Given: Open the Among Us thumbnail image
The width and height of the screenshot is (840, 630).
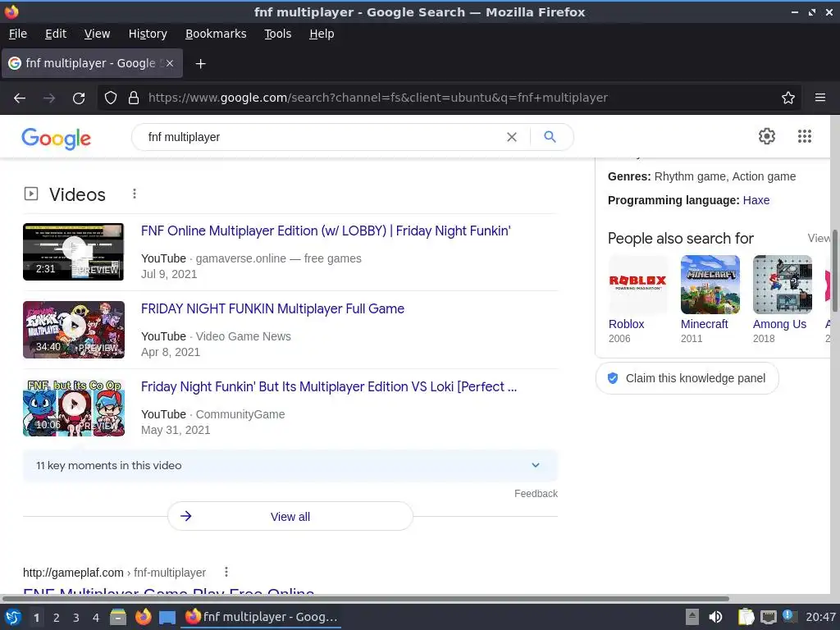Looking at the screenshot, I should click(x=782, y=285).
